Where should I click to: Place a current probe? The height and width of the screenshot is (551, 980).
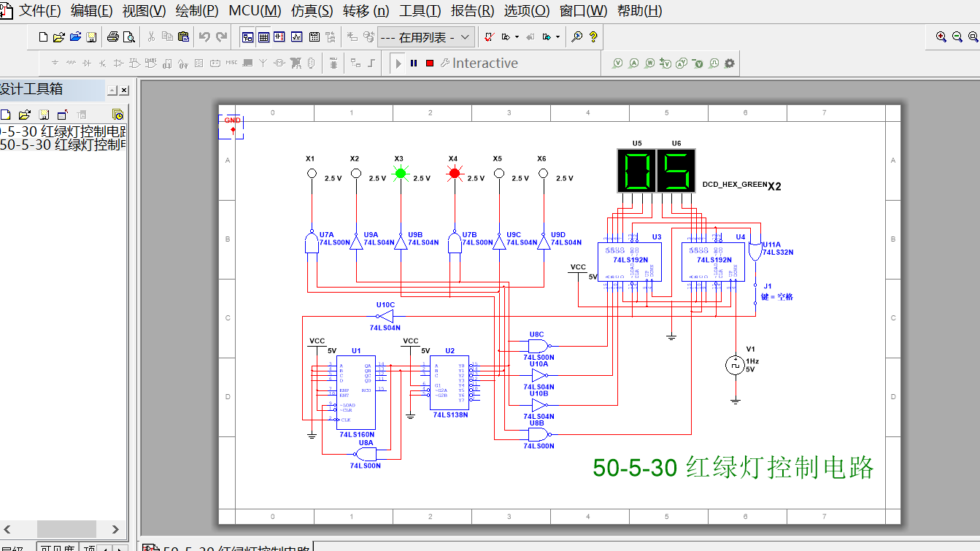pos(634,63)
